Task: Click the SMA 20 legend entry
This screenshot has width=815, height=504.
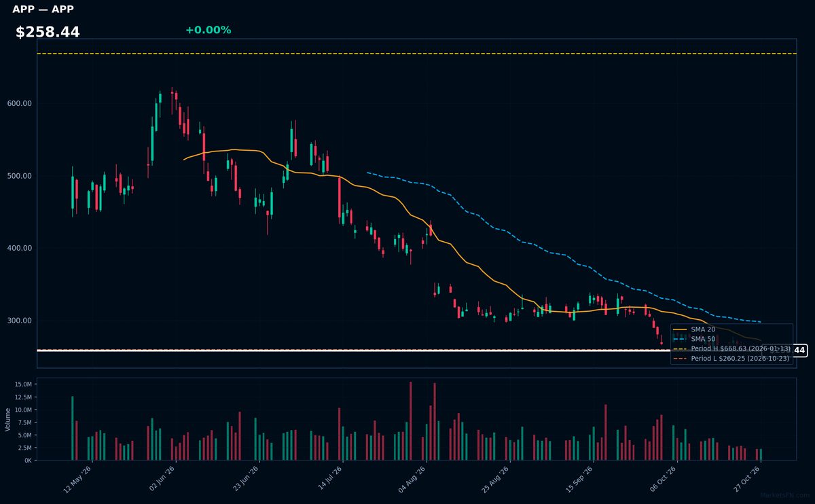Action: (x=693, y=329)
